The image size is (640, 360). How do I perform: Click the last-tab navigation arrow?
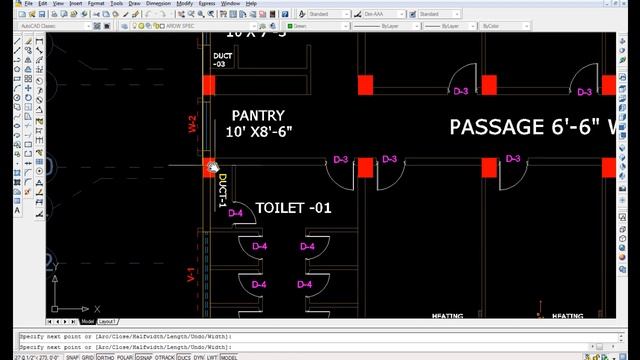[73, 322]
